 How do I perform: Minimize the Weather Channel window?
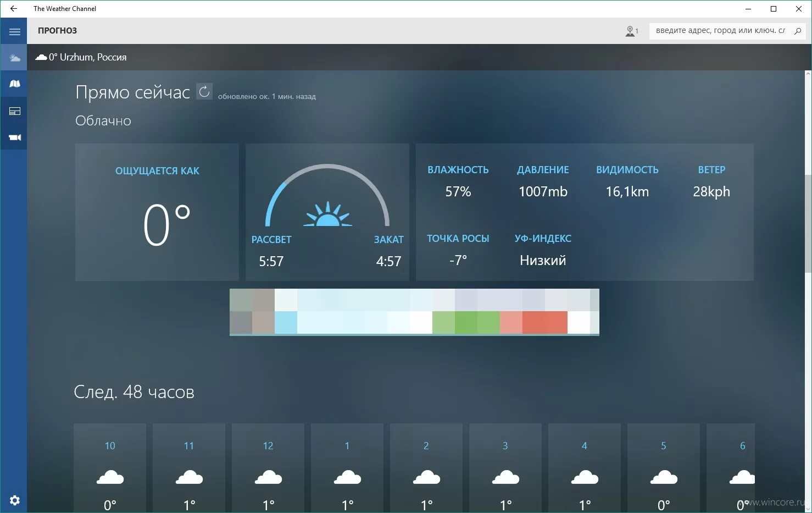[748, 9]
